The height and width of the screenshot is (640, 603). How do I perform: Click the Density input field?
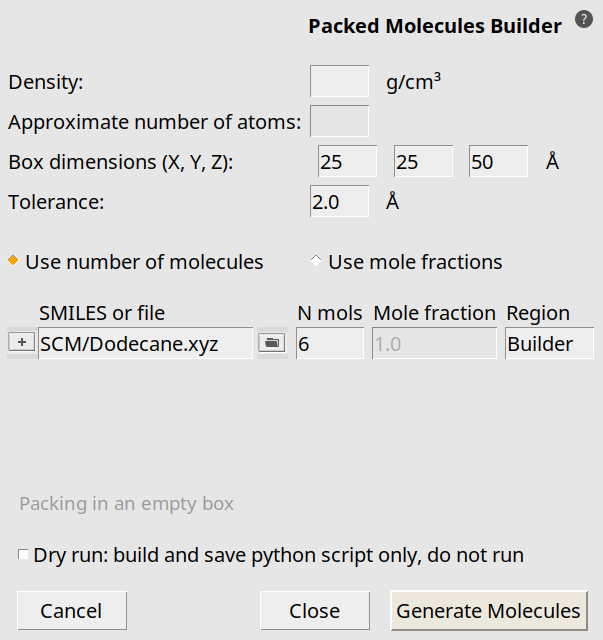[340, 81]
